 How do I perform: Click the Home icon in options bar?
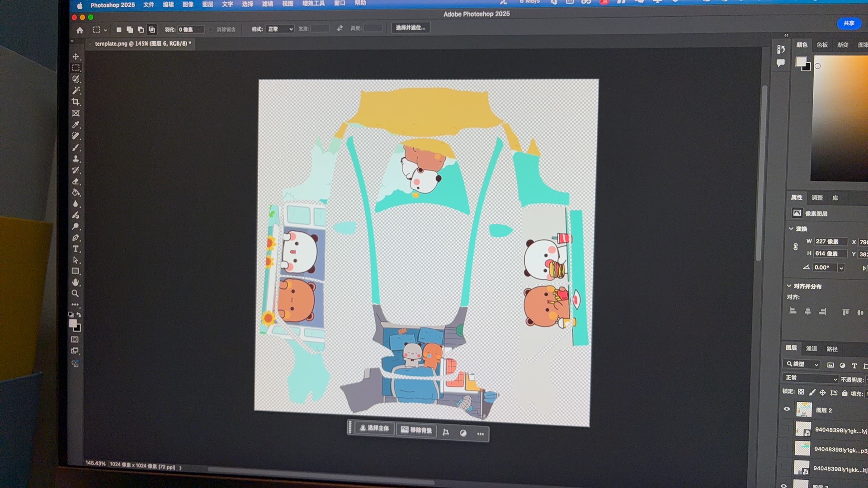click(80, 30)
